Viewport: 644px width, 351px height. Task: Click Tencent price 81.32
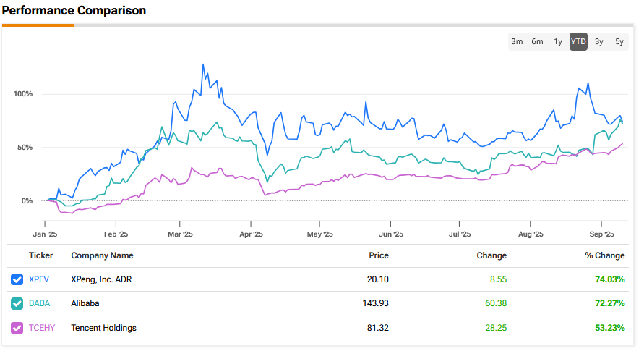[x=378, y=328]
